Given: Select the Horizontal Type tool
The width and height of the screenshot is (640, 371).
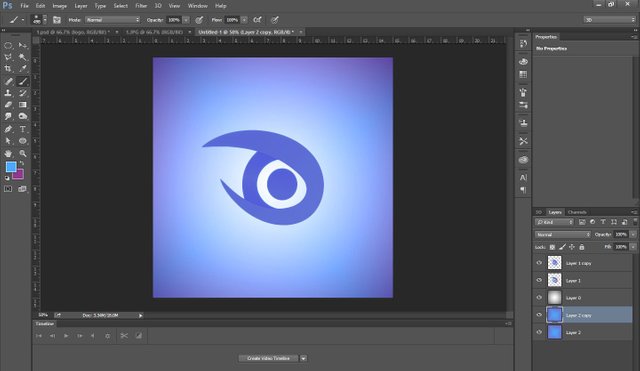Looking at the screenshot, I should 23,129.
